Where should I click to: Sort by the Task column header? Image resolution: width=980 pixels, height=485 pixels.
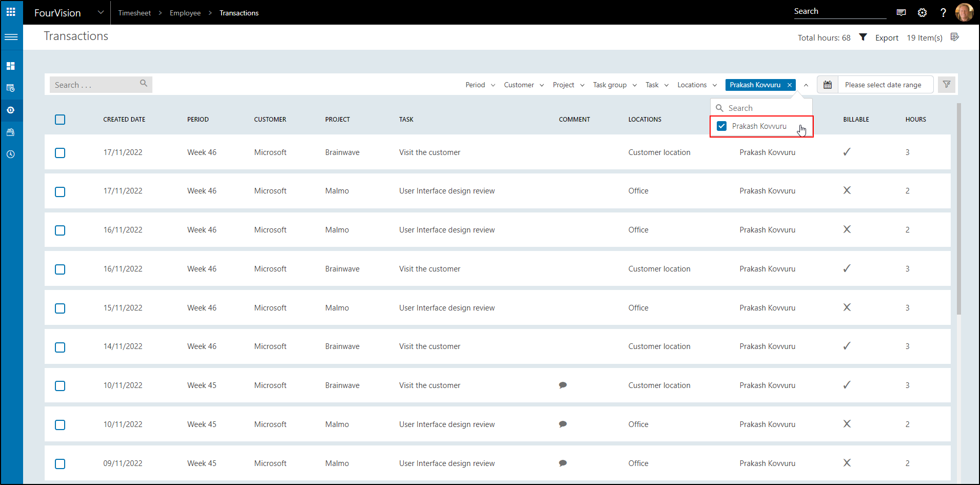pyautogui.click(x=406, y=120)
